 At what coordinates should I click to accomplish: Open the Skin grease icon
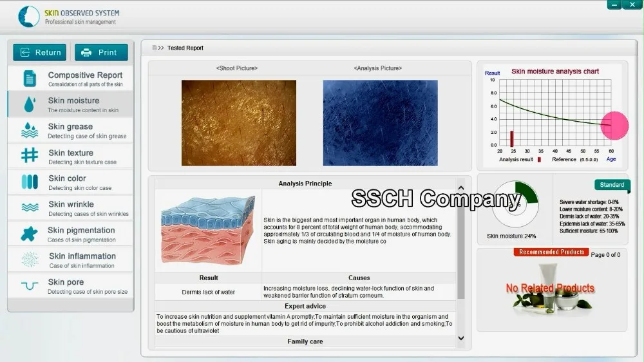coord(30,130)
